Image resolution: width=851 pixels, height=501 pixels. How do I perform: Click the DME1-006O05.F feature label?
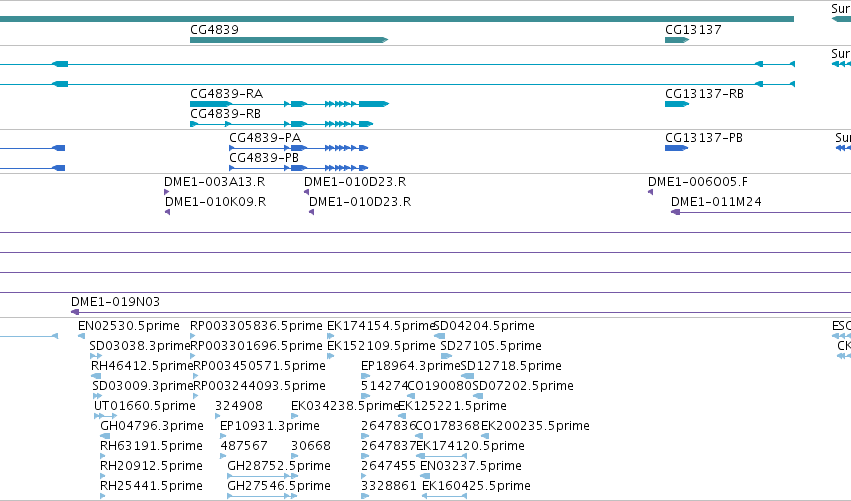coord(698,182)
